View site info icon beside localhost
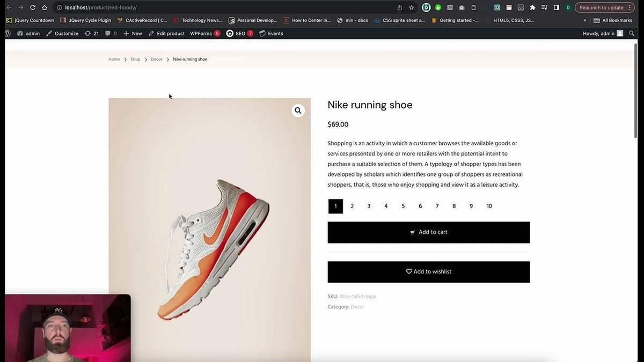 pyautogui.click(x=58, y=8)
